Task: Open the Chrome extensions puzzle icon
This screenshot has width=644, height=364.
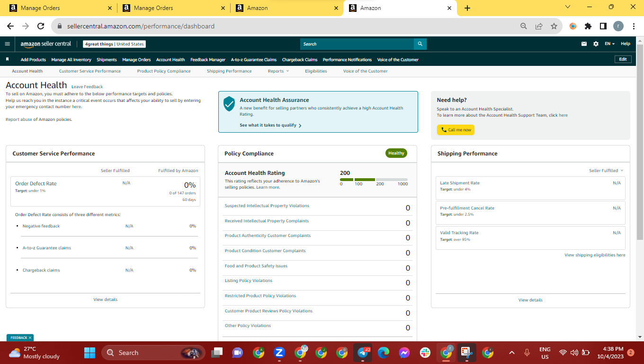Action: click(x=588, y=26)
